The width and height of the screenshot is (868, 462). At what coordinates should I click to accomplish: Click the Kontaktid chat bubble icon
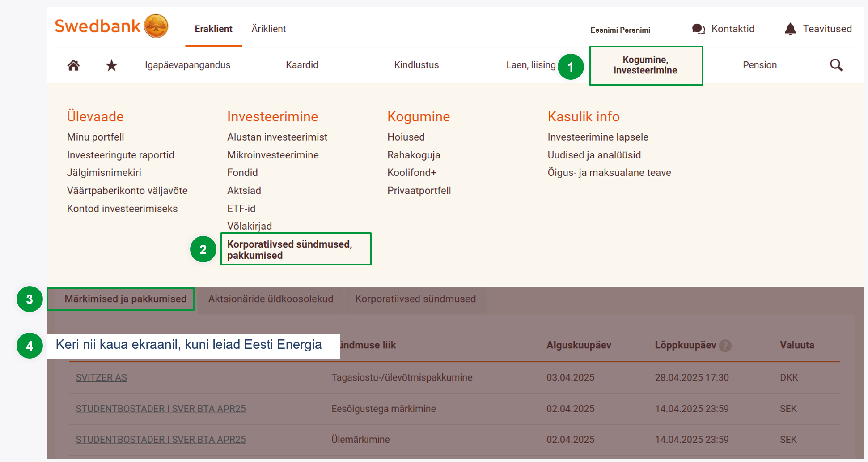click(x=698, y=29)
